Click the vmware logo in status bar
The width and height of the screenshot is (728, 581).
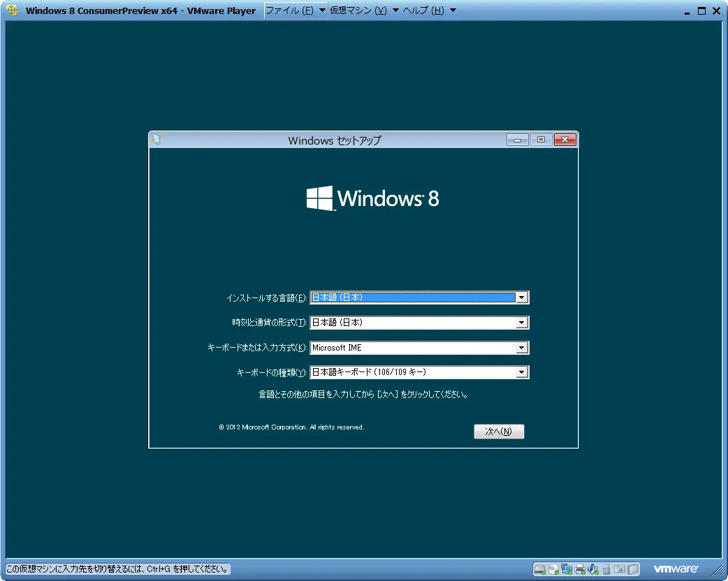coord(676,568)
